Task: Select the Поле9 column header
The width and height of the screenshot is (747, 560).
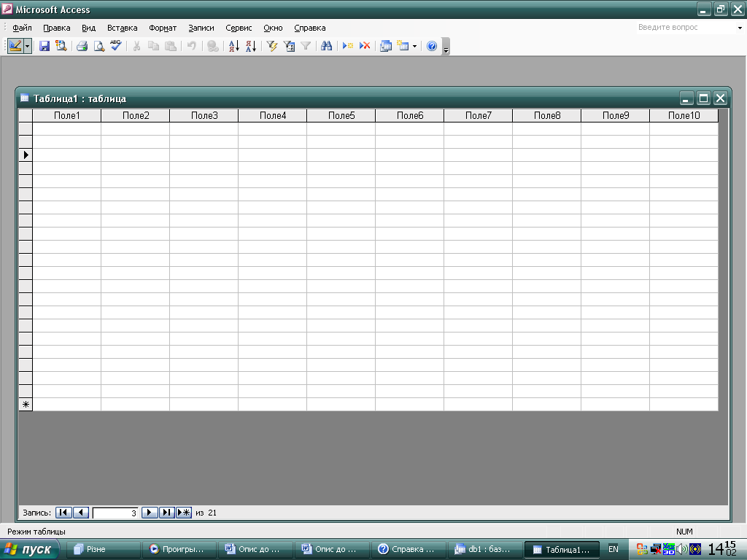Action: (616, 116)
